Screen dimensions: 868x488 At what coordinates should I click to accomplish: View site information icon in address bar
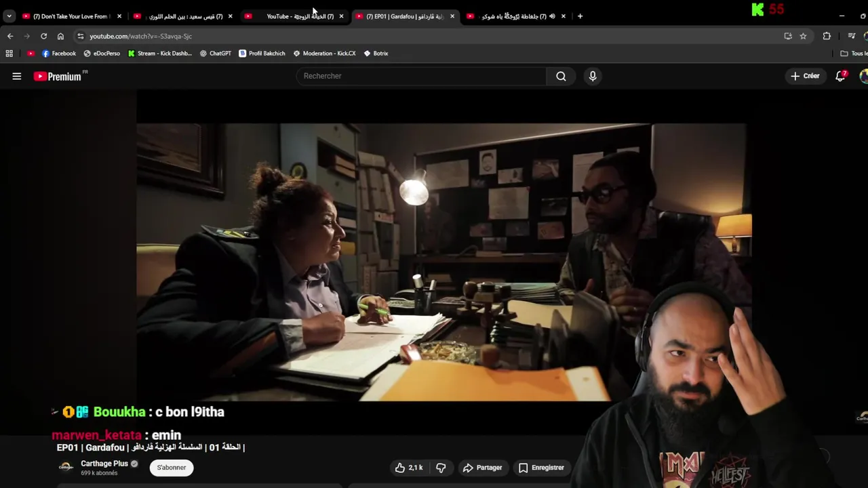pyautogui.click(x=81, y=36)
